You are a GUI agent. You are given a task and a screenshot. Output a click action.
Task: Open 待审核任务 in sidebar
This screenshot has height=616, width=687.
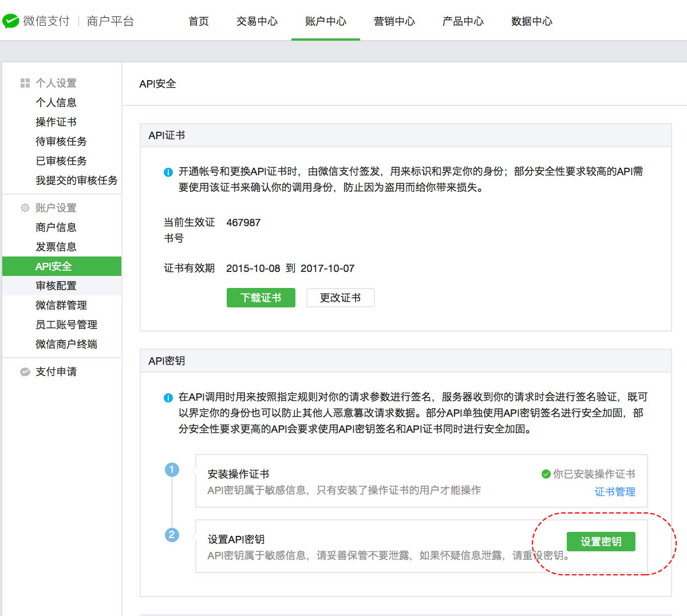click(61, 141)
